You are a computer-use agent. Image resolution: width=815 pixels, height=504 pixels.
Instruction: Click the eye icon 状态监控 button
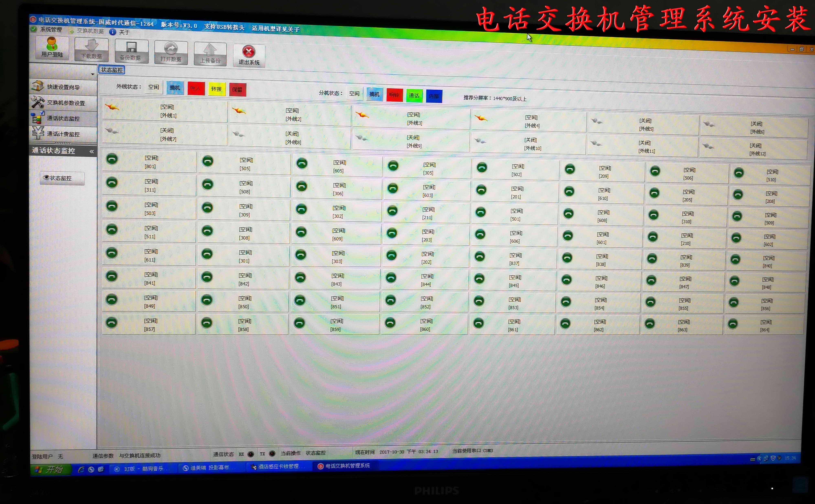(62, 178)
